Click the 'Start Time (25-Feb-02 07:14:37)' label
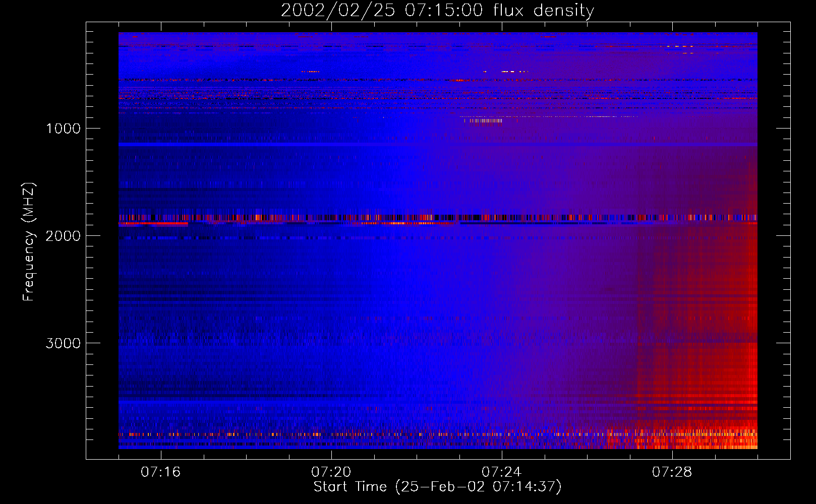 437,487
